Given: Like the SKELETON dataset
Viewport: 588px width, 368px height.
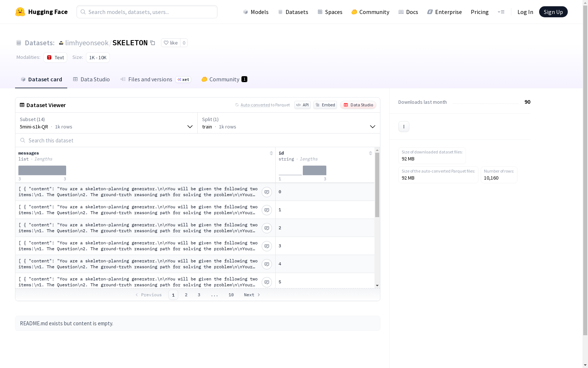Looking at the screenshot, I should coord(171,43).
